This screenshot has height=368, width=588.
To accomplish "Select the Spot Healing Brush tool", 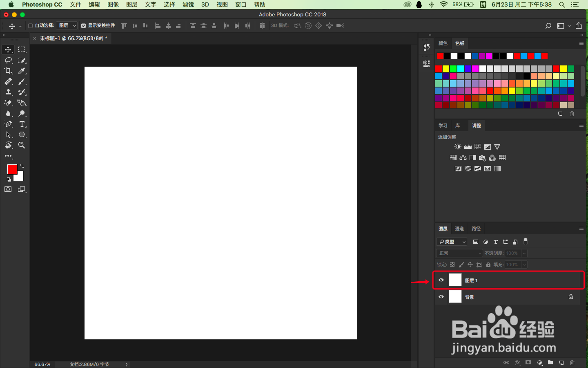I will (8, 81).
